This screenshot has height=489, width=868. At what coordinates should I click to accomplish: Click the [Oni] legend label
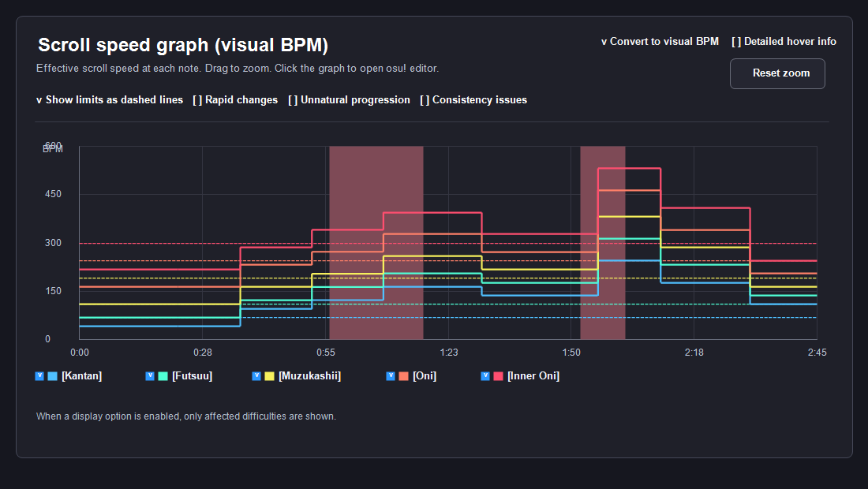425,376
